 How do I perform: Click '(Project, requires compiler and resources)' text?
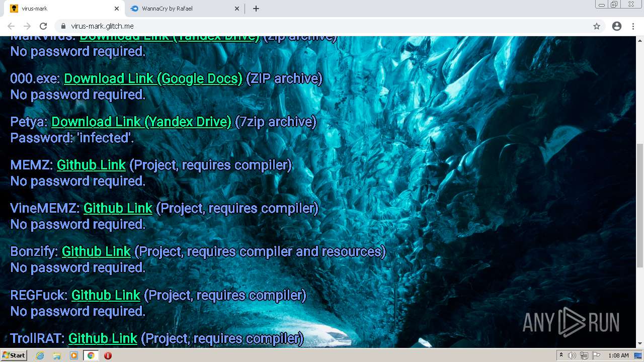260,251
